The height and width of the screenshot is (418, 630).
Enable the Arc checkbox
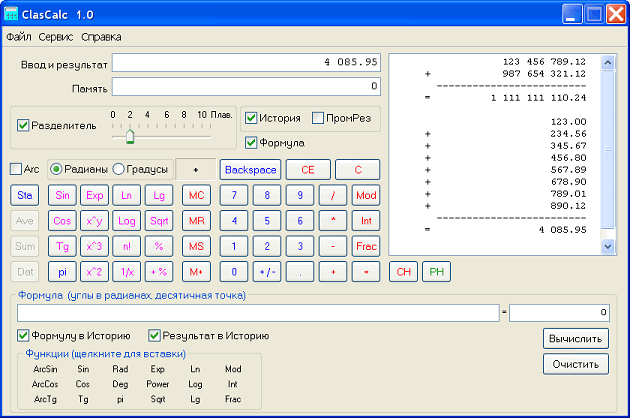16,169
